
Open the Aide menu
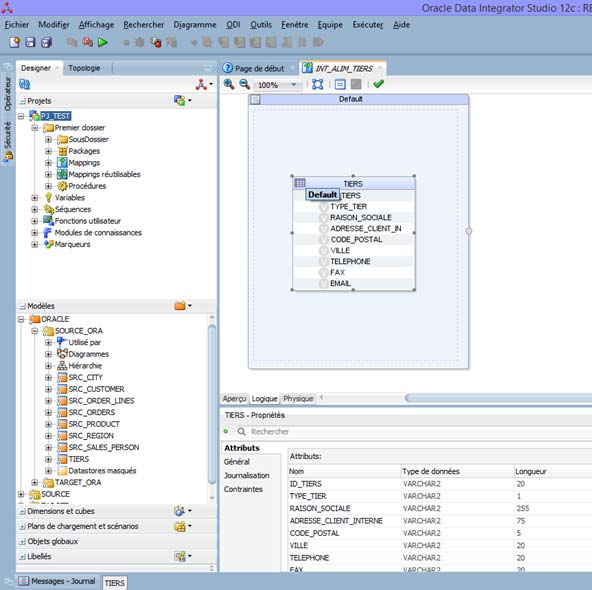tap(401, 25)
